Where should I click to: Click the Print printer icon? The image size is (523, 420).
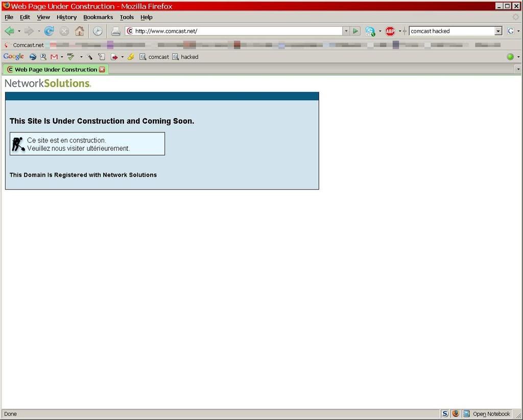pyautogui.click(x=116, y=31)
